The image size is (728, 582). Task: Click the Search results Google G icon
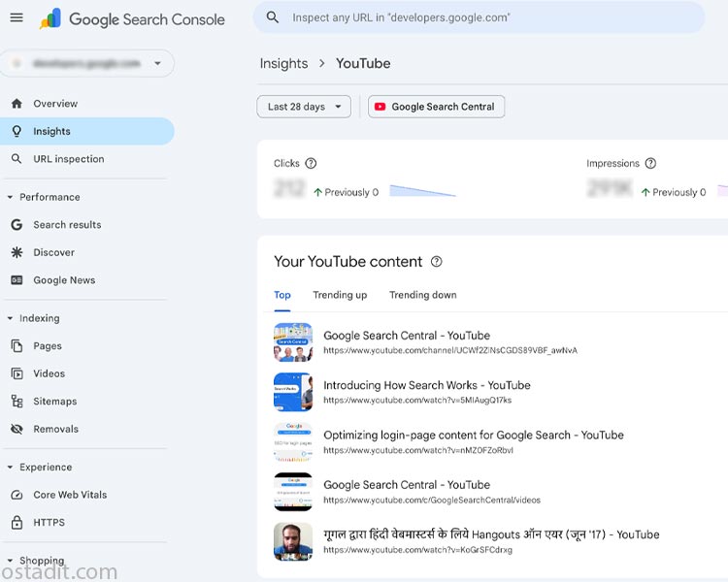click(x=17, y=225)
